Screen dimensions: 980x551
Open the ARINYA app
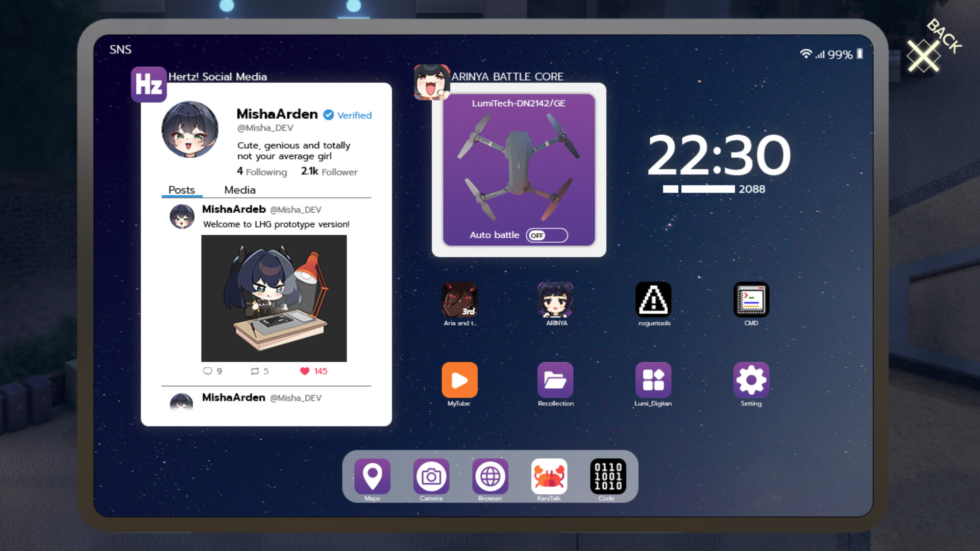click(x=555, y=300)
